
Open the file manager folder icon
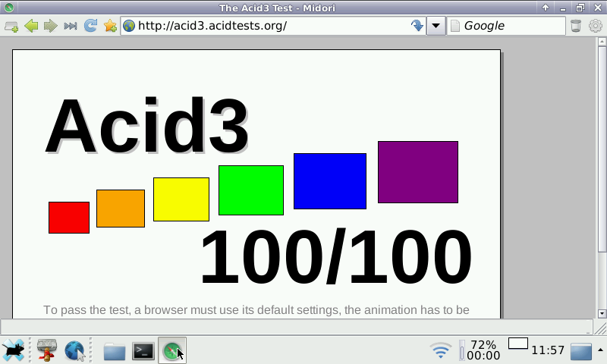point(115,350)
